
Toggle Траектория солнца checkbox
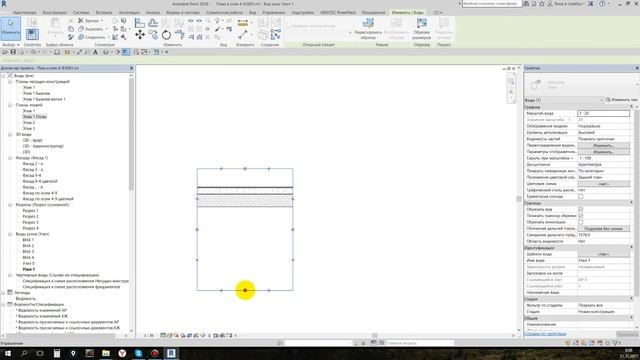pos(580,196)
